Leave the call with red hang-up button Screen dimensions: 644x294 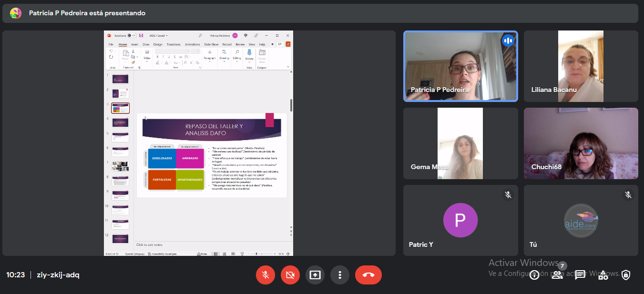tap(368, 275)
